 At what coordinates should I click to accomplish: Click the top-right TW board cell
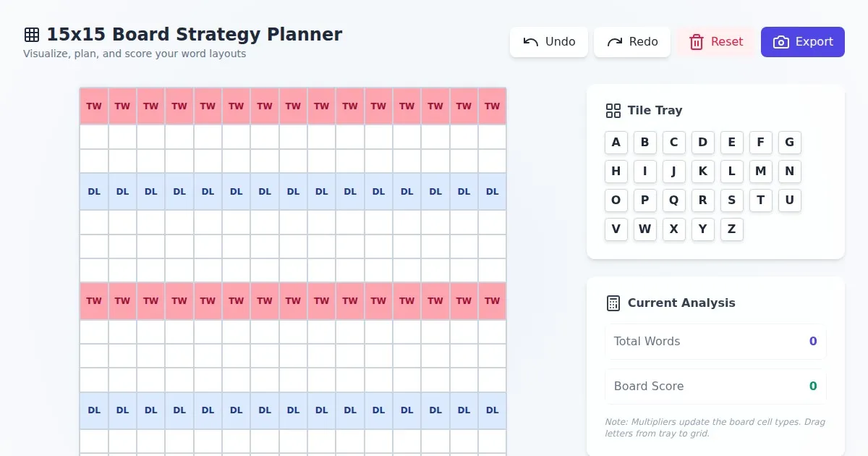coord(493,106)
